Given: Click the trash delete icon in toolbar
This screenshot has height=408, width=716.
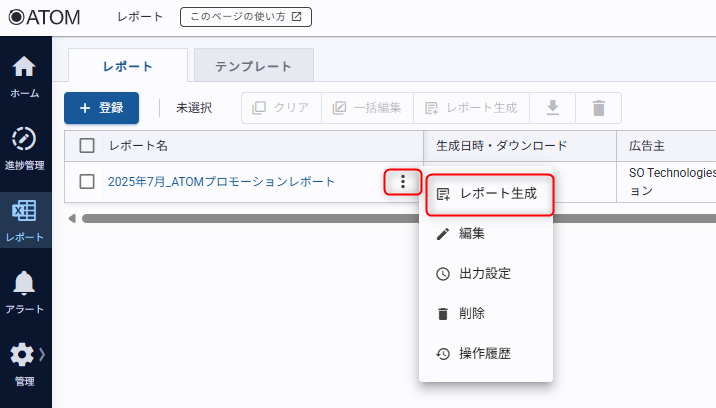Looking at the screenshot, I should 598,108.
